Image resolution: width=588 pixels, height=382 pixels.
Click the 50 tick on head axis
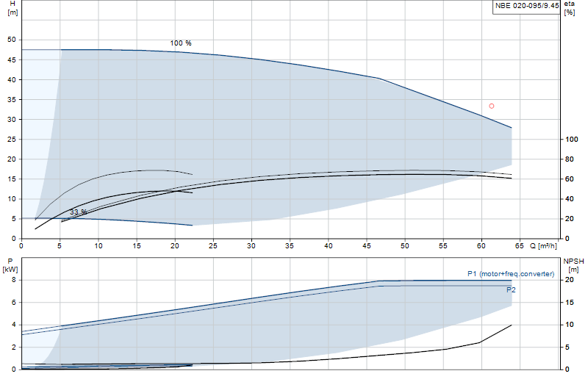pos(12,40)
